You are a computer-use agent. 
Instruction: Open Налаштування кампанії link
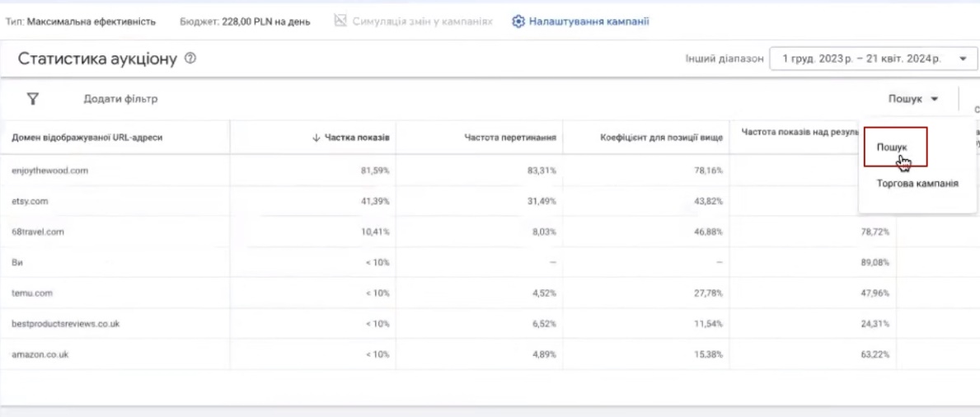pyautogui.click(x=588, y=21)
